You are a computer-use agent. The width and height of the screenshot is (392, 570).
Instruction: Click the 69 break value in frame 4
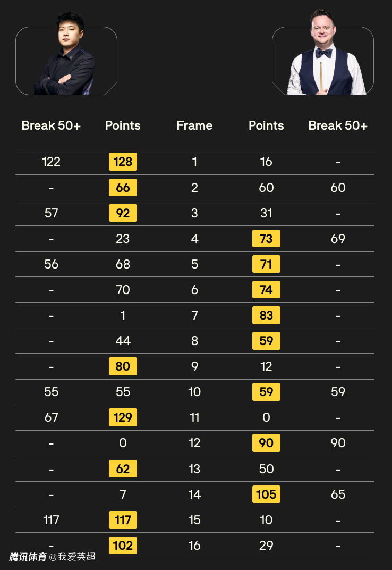[338, 239]
